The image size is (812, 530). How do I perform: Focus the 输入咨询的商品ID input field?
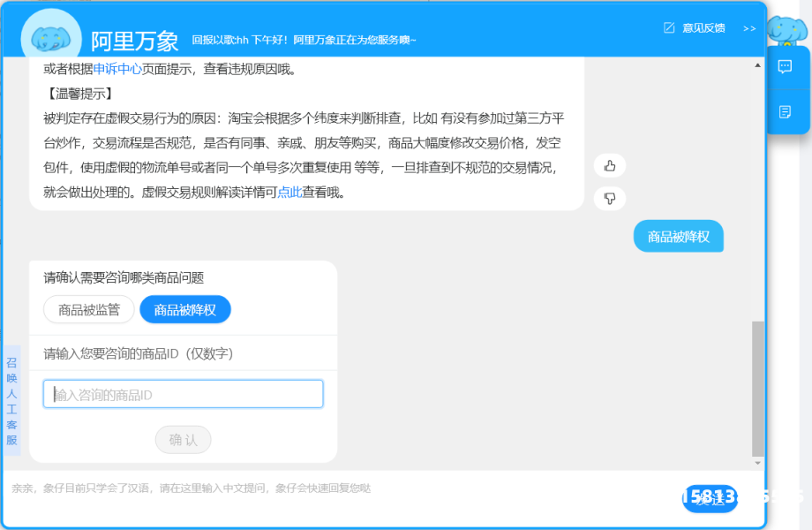click(x=184, y=394)
